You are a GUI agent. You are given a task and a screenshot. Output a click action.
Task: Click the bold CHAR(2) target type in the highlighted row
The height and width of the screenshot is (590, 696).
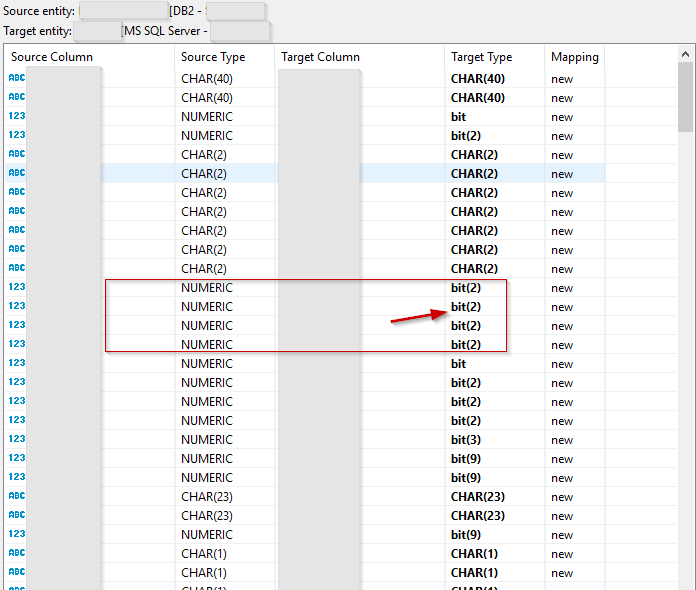point(474,174)
